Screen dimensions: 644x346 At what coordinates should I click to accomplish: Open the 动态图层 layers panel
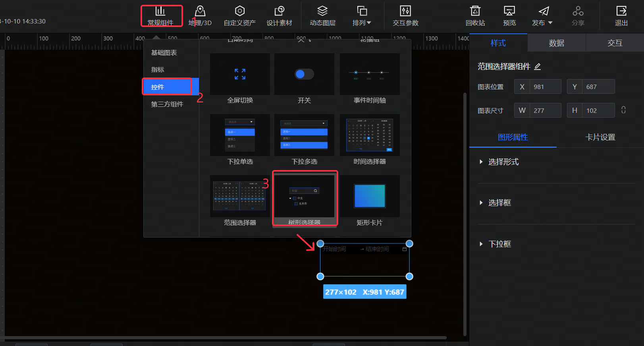click(322, 16)
